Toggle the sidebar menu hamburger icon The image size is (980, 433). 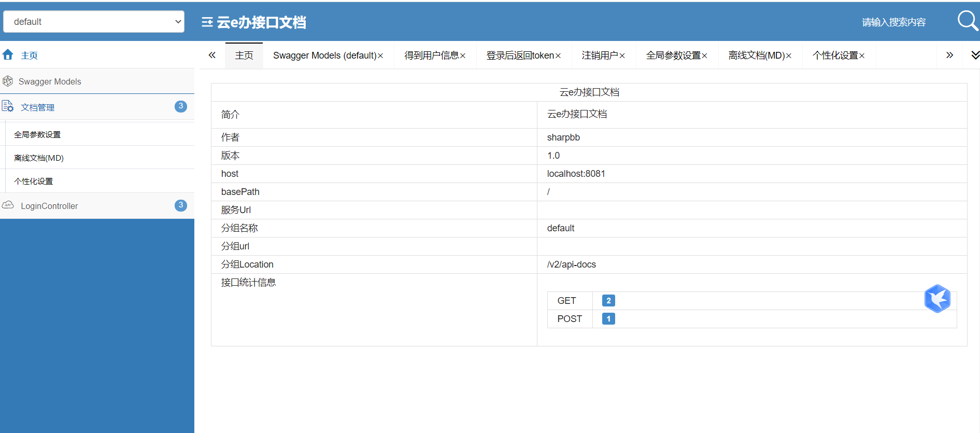point(207,22)
